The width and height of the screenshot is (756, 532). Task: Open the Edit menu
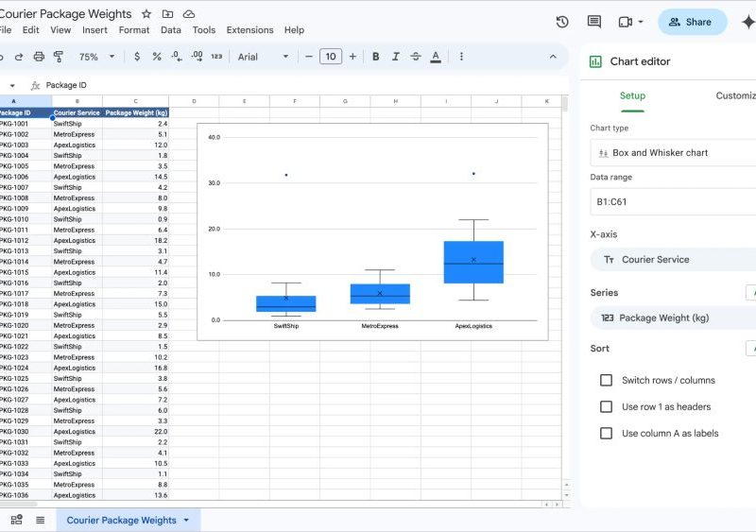[x=31, y=30]
